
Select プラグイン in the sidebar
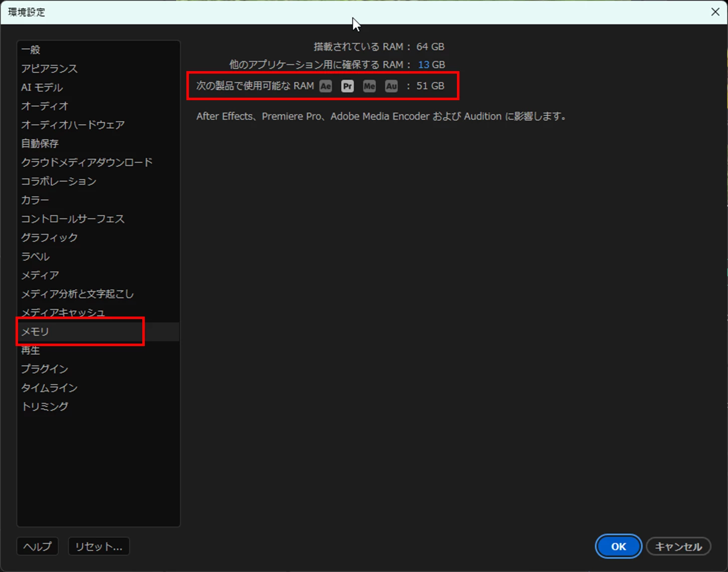[98, 369]
